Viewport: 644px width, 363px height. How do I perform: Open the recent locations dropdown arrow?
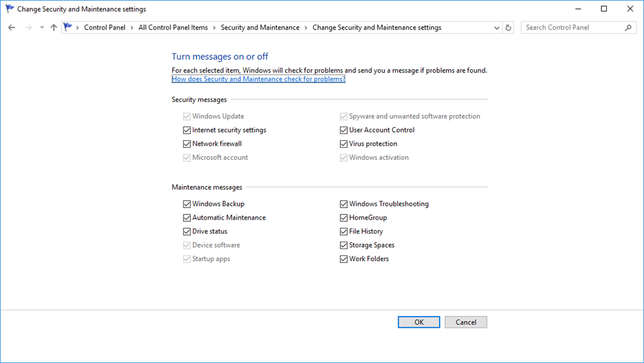42,28
